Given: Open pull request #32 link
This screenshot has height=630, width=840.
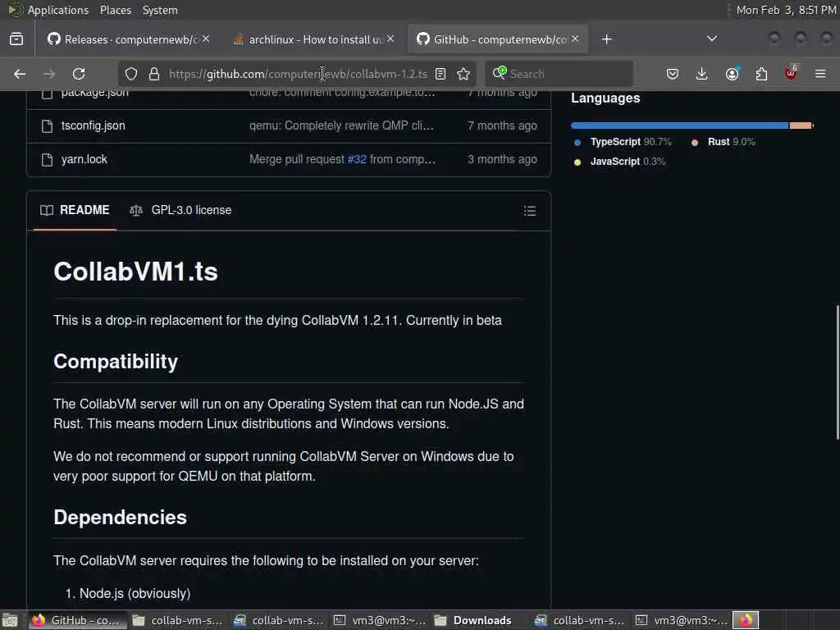Looking at the screenshot, I should [357, 159].
